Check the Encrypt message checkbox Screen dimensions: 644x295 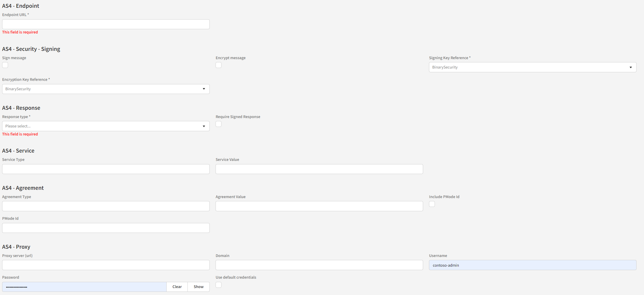tap(218, 65)
